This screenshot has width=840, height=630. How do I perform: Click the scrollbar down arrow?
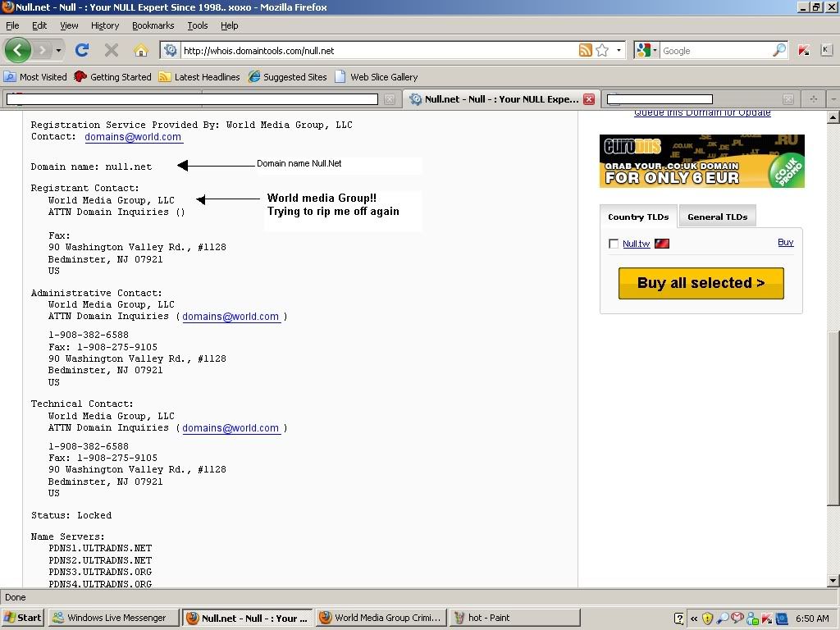coord(833,580)
